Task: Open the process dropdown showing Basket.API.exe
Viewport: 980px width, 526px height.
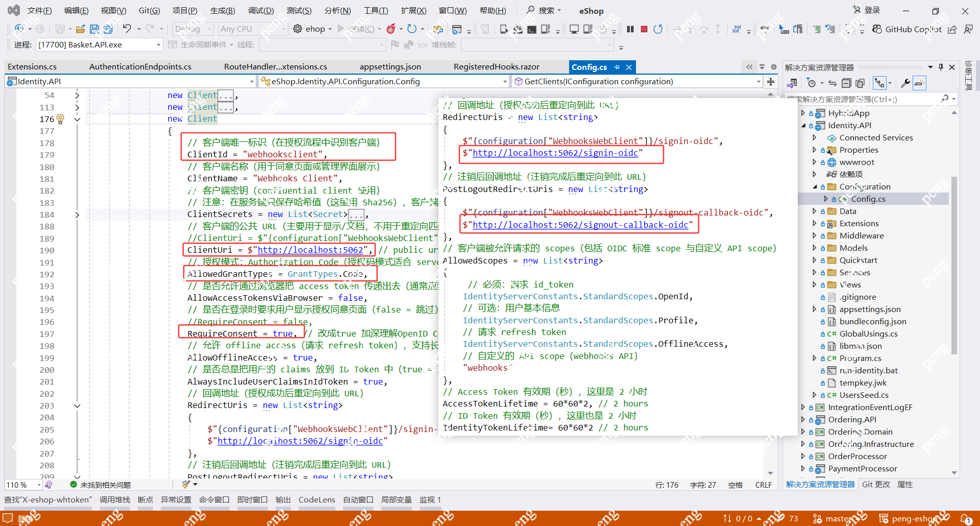Action: tap(158, 45)
